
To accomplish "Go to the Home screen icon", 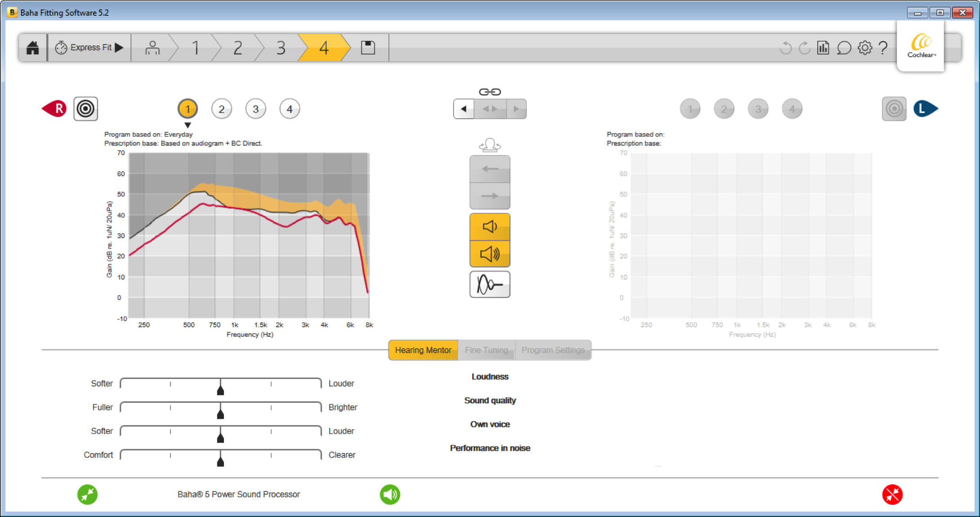I will point(33,48).
